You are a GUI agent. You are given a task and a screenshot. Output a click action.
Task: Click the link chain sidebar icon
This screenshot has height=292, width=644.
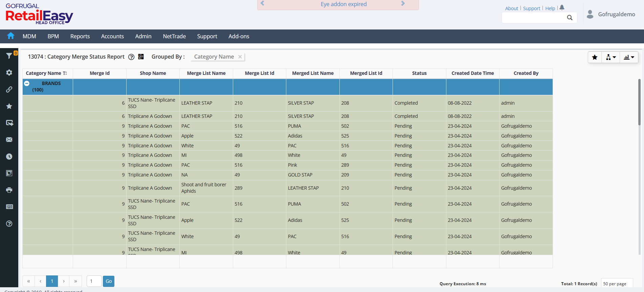[9, 89]
